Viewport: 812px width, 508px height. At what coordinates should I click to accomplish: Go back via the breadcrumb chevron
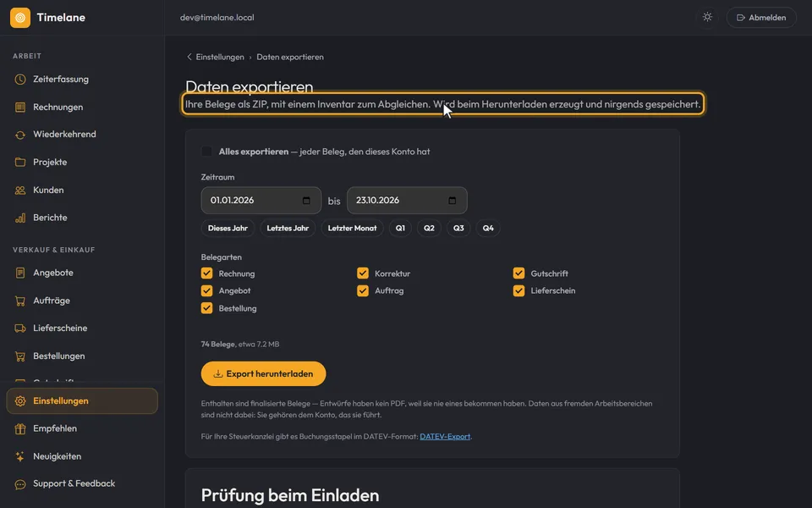click(189, 57)
